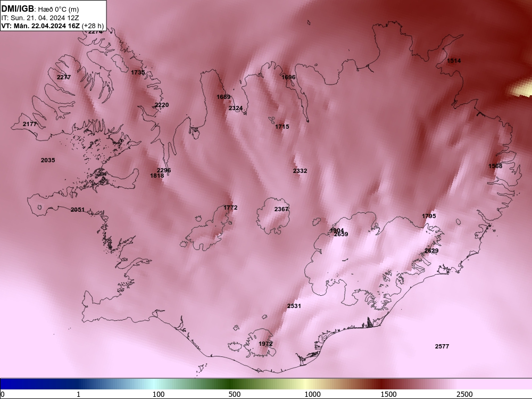The height and width of the screenshot is (399, 532).
Task: Click the value 2659 on the map
Action: pyautogui.click(x=341, y=235)
